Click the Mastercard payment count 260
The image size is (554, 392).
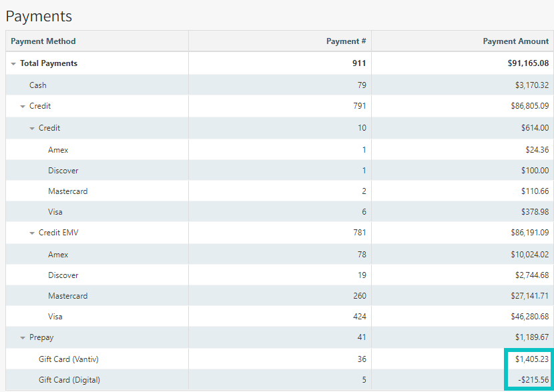(x=359, y=296)
